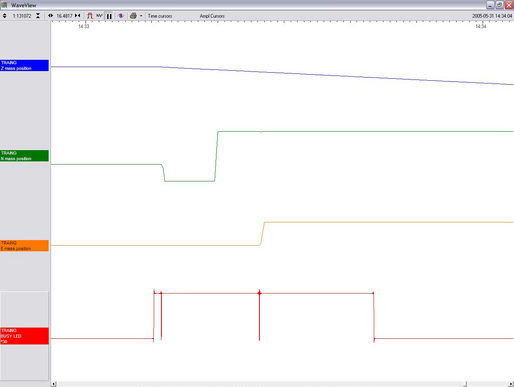The image size is (514, 387).
Task: Open the dropdown arrow next to printer
Action: (141, 16)
